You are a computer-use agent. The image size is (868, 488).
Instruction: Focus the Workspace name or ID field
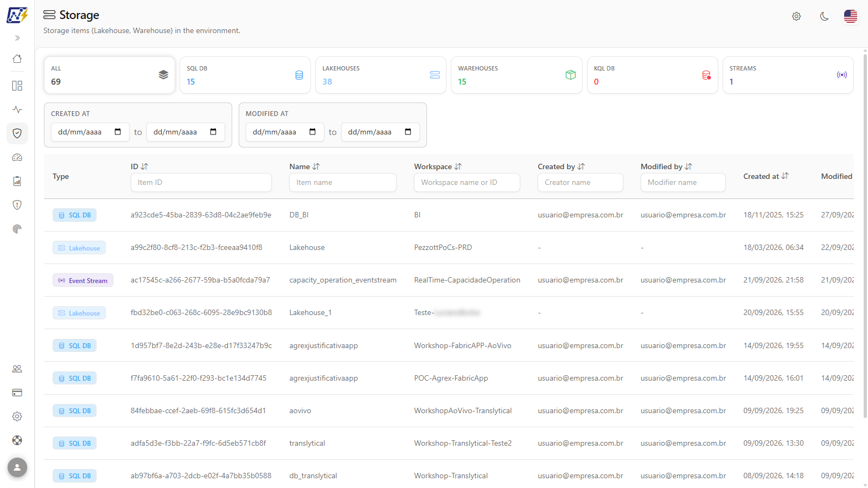pyautogui.click(x=467, y=183)
